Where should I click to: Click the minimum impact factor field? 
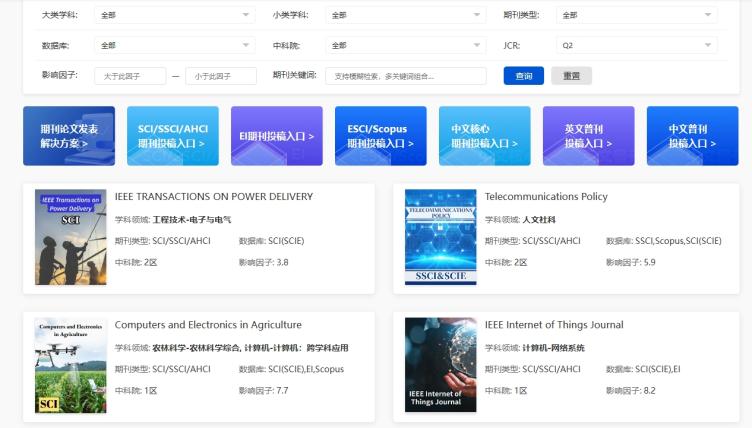click(x=130, y=76)
